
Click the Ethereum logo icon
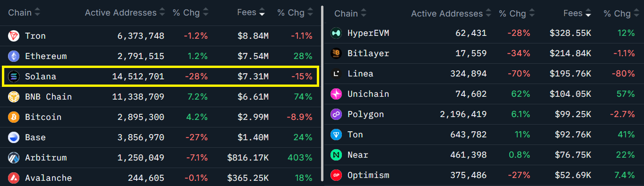pyautogui.click(x=13, y=56)
